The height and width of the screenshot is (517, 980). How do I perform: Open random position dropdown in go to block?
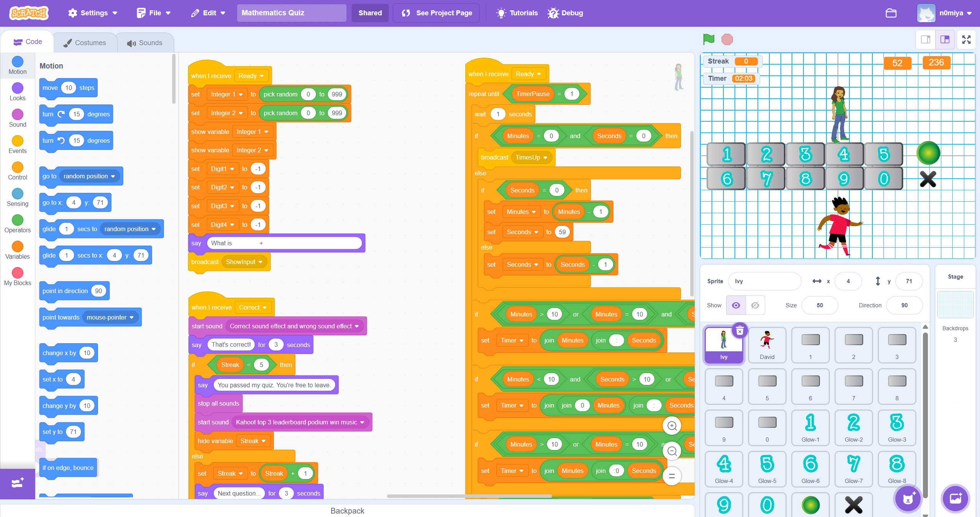89,176
